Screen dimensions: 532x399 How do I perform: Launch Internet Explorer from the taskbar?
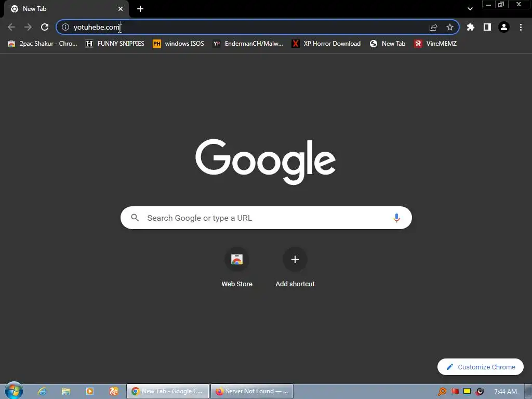pyautogui.click(x=42, y=391)
